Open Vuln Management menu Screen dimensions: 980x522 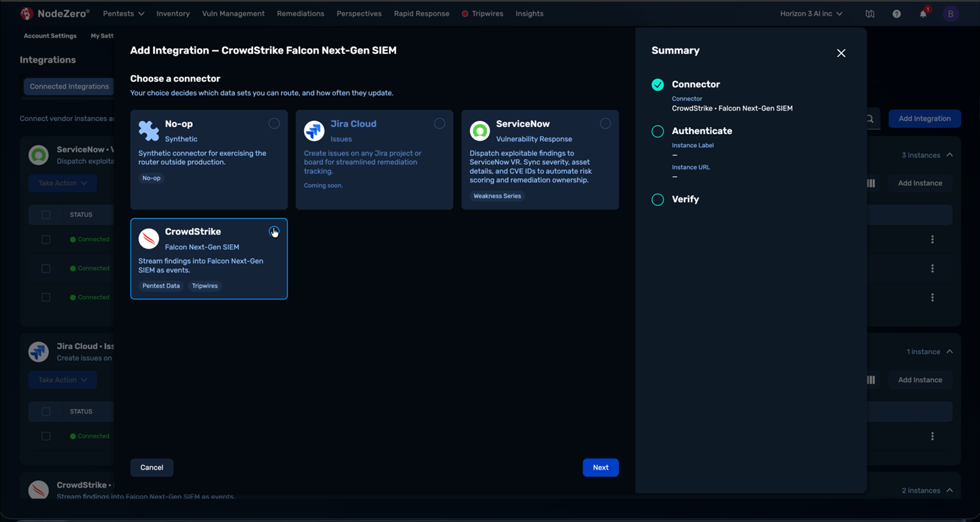tap(233, 14)
